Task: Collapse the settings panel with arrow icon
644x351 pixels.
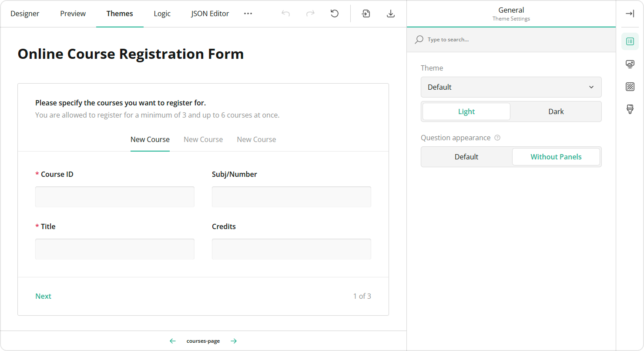Action: 630,13
